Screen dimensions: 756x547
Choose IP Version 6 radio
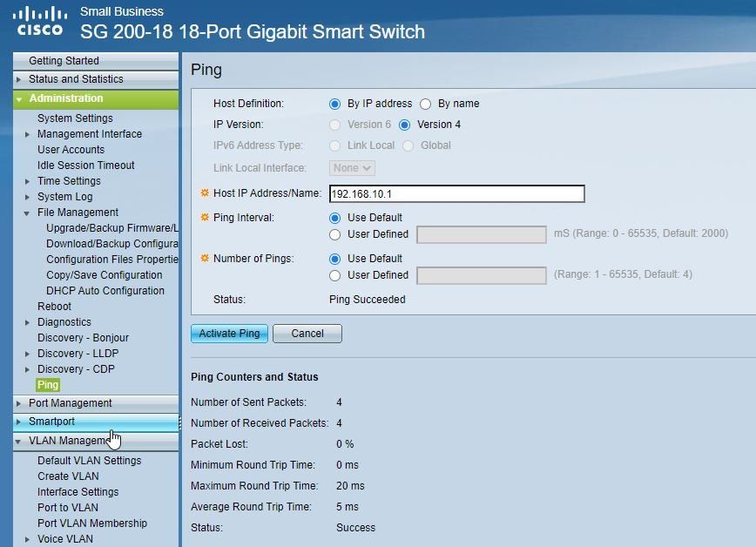[x=334, y=125]
